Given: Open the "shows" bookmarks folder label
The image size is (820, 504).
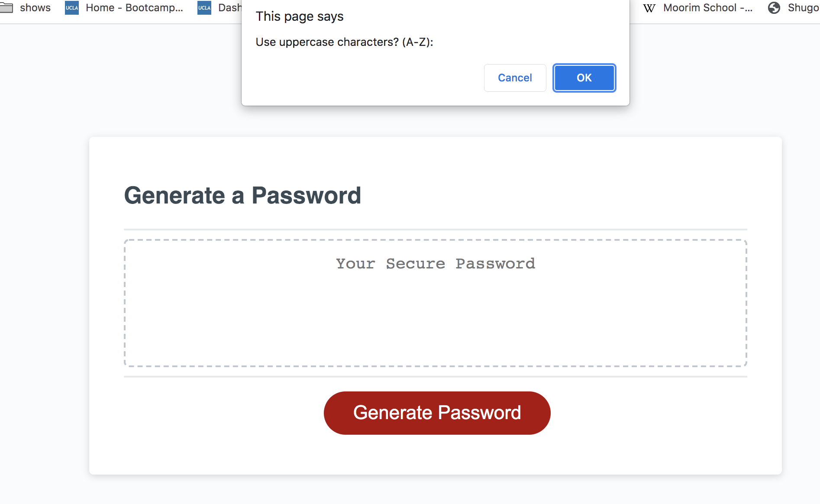Looking at the screenshot, I should pyautogui.click(x=36, y=7).
